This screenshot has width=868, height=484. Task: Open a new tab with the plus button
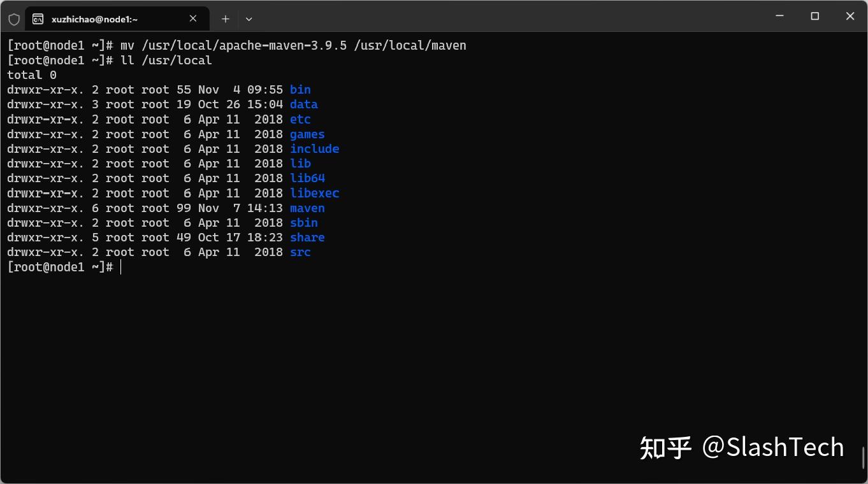225,18
